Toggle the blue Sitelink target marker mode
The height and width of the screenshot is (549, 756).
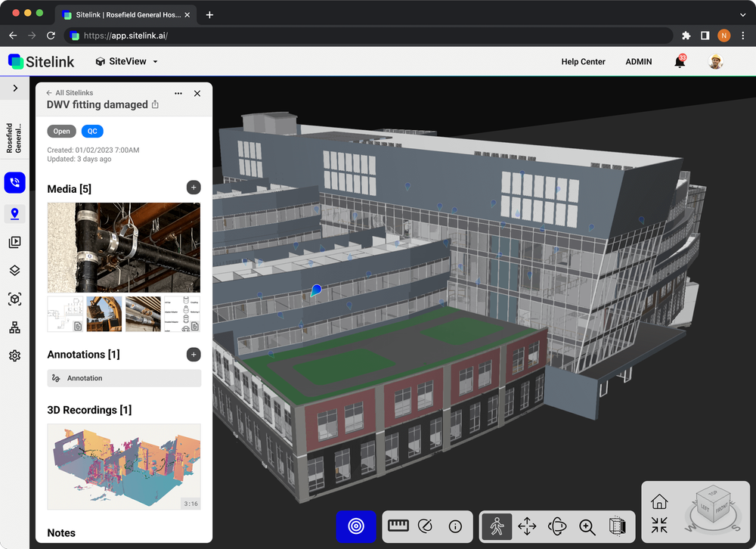tap(355, 526)
